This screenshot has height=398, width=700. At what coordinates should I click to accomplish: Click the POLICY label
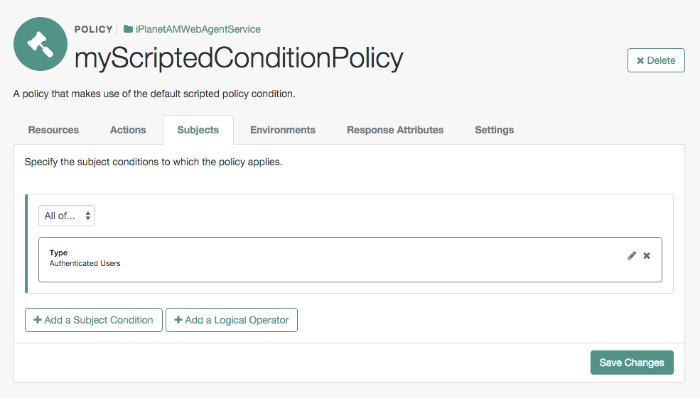(93, 29)
